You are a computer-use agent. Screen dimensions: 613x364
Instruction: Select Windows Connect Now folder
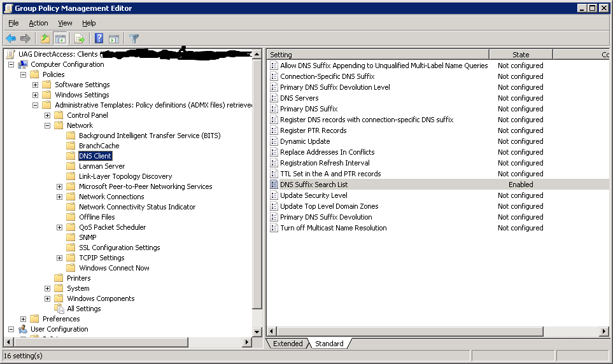[114, 268]
